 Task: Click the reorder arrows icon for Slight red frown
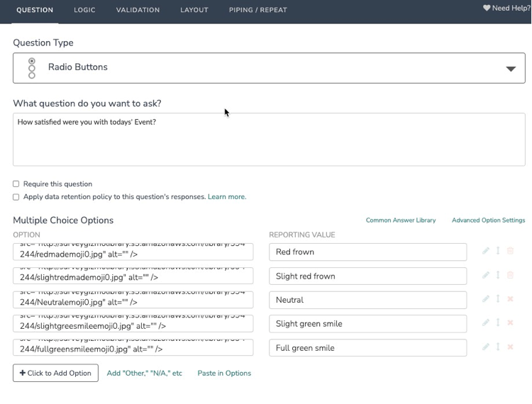[x=498, y=275]
